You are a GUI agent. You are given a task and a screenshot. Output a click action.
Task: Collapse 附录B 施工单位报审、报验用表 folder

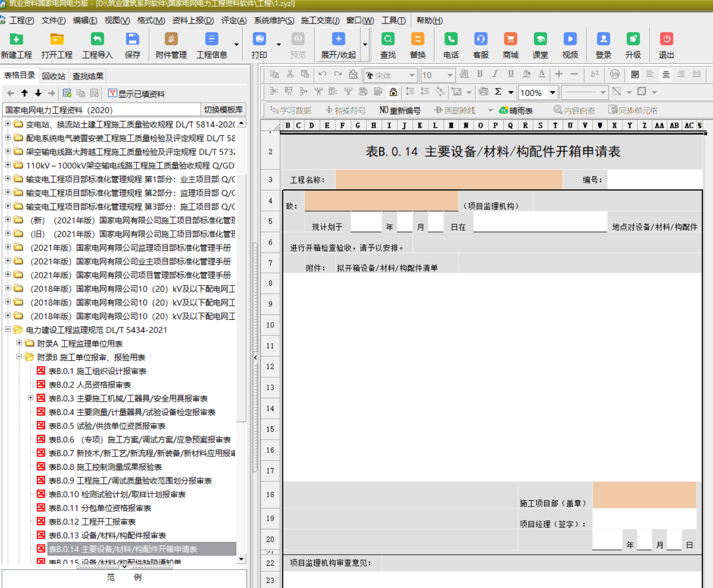[19, 356]
